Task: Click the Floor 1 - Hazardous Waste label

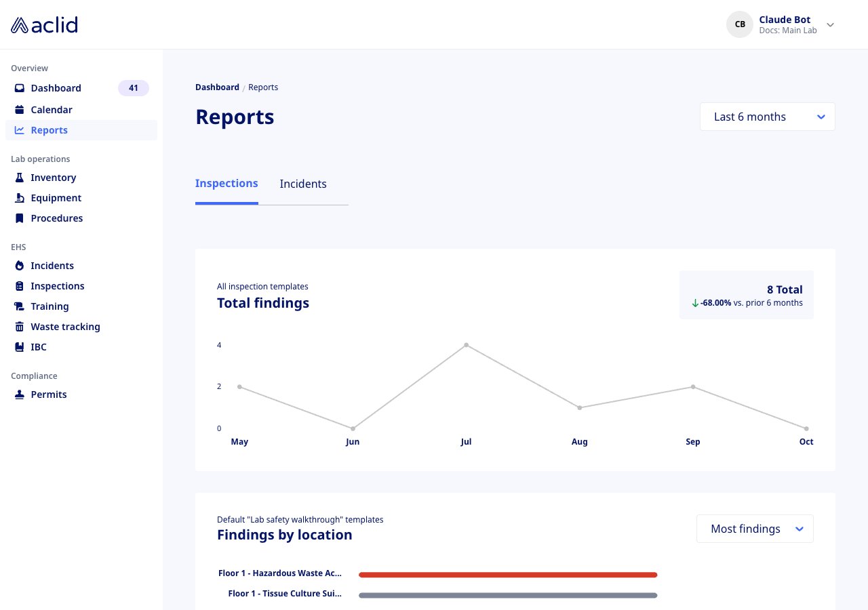Action: pyautogui.click(x=280, y=573)
